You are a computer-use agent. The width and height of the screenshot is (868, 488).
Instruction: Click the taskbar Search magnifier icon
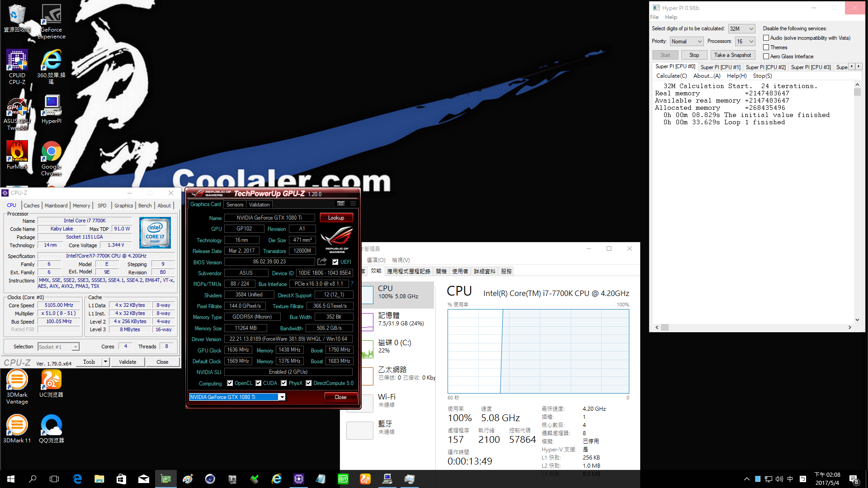click(33, 479)
